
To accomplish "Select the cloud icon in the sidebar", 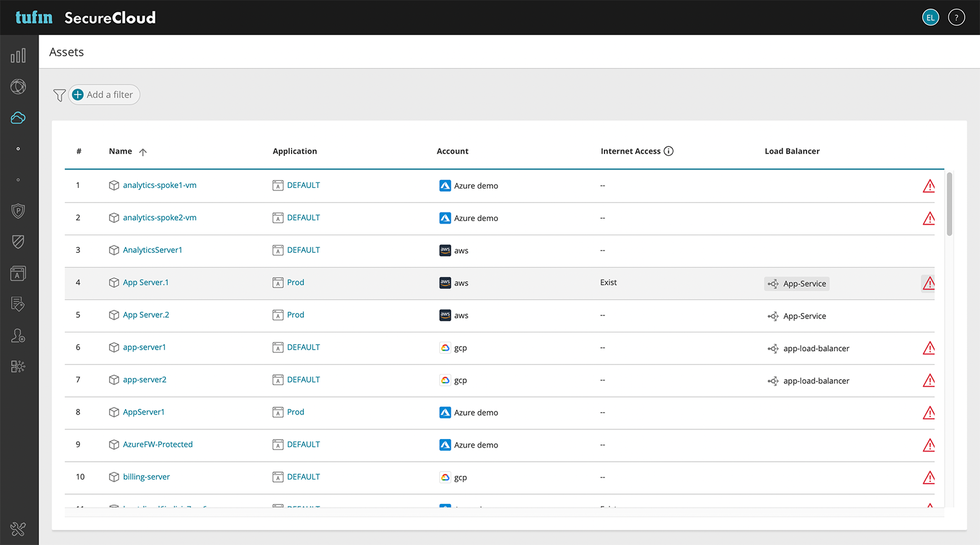I will [x=18, y=118].
